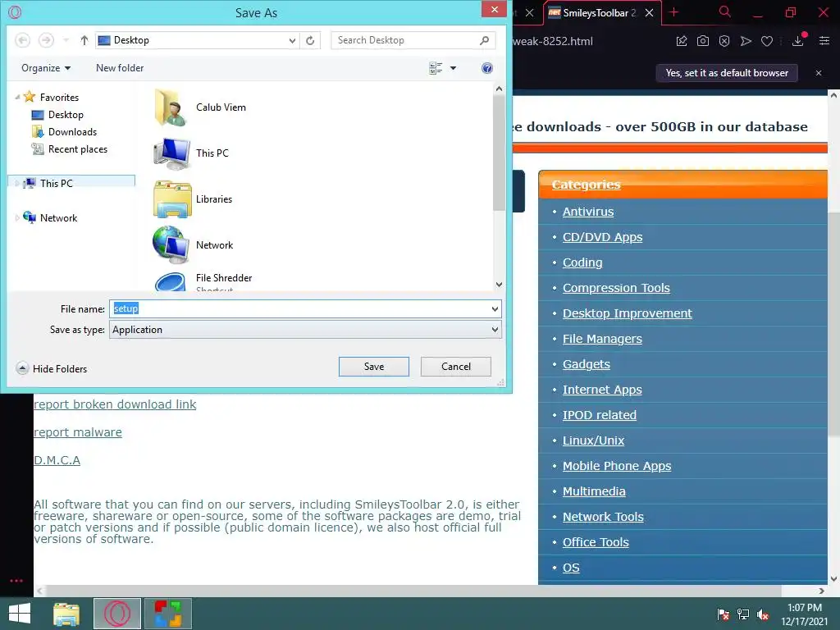Screen dimensions: 840x630
Task: Click Opera share/edit page icon
Action: pyautogui.click(x=682, y=41)
